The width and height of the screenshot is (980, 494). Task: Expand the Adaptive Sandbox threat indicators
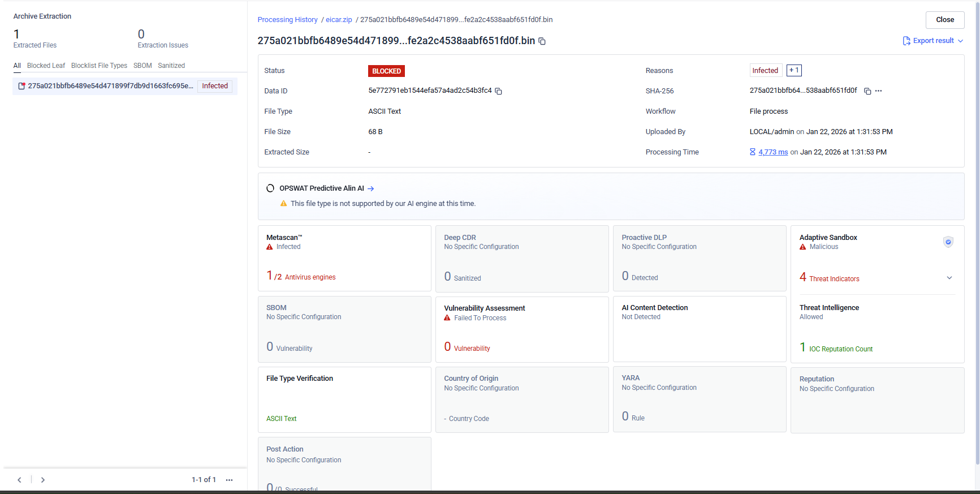click(949, 278)
